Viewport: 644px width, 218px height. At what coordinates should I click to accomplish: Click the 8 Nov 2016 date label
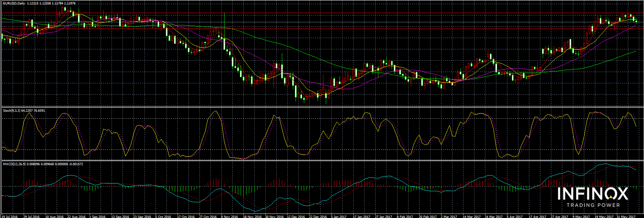[229, 216]
